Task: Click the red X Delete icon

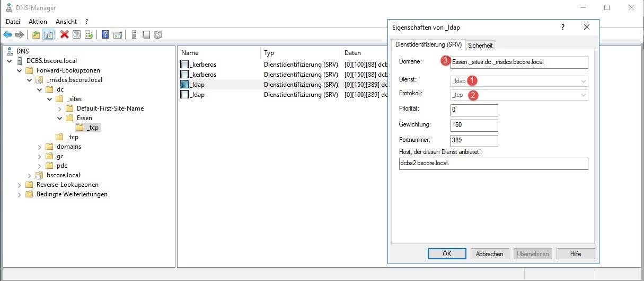Action: click(65, 35)
